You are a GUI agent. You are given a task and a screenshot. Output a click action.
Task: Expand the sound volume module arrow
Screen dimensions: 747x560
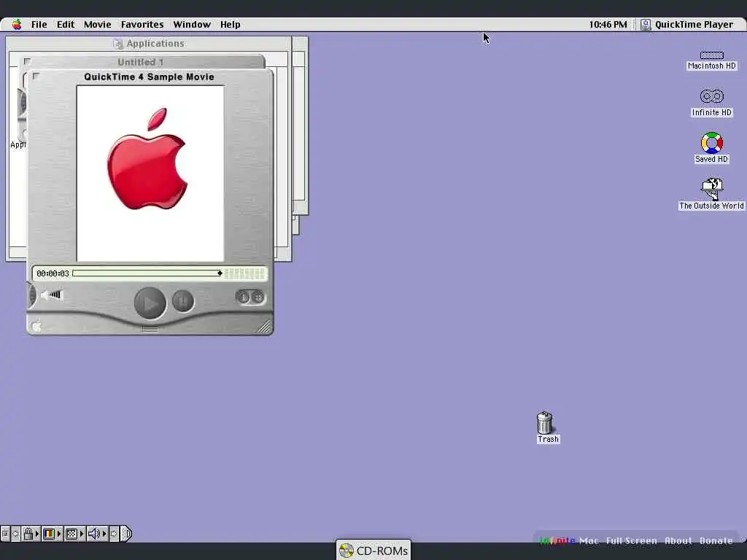(x=104, y=534)
